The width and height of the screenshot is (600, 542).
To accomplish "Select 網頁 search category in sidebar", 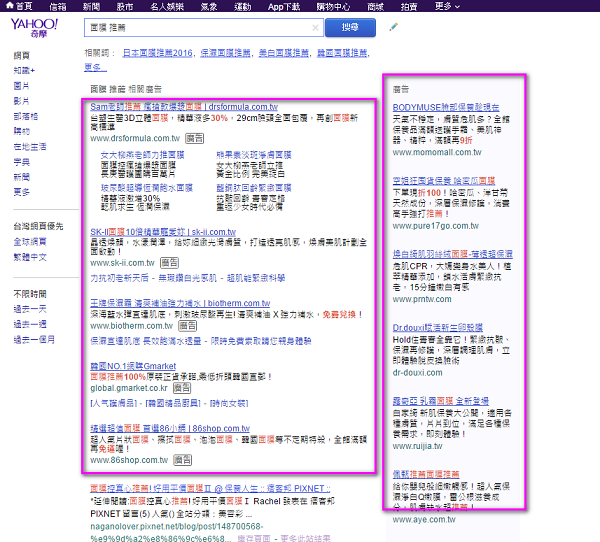I will pos(21,56).
